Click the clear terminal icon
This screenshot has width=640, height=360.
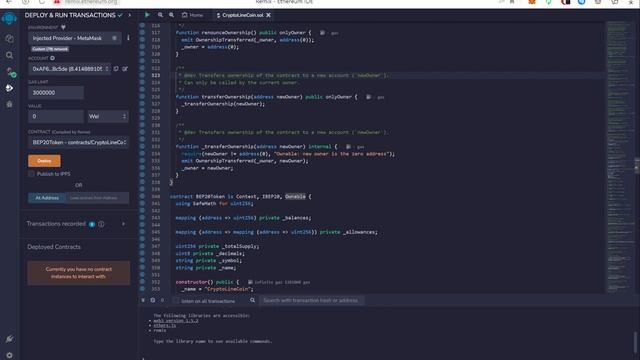pos(153,300)
